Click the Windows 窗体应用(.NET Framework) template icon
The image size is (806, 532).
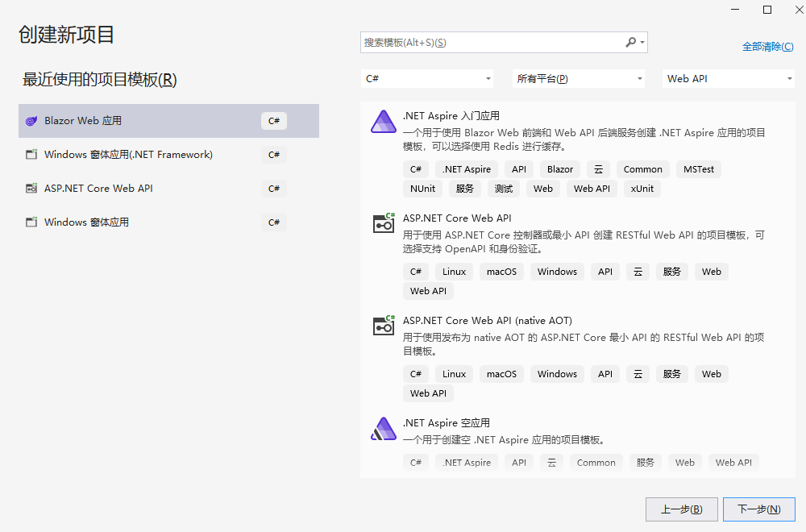pos(31,154)
